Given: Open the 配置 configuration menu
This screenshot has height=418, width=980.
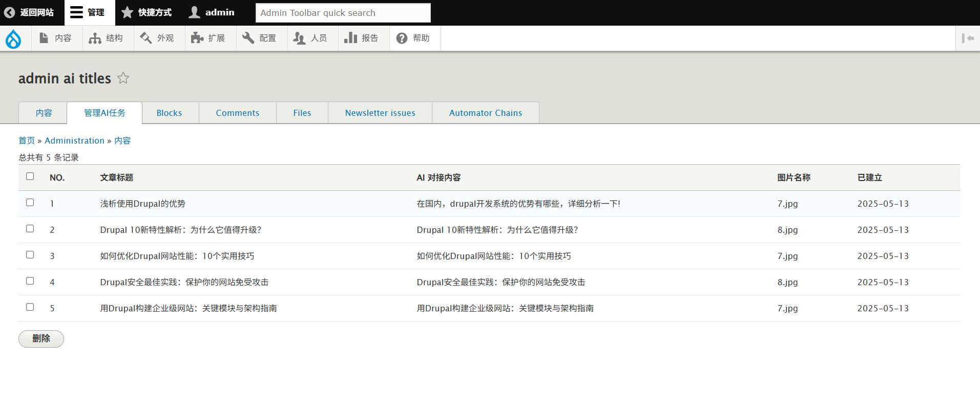Looking at the screenshot, I should (262, 38).
